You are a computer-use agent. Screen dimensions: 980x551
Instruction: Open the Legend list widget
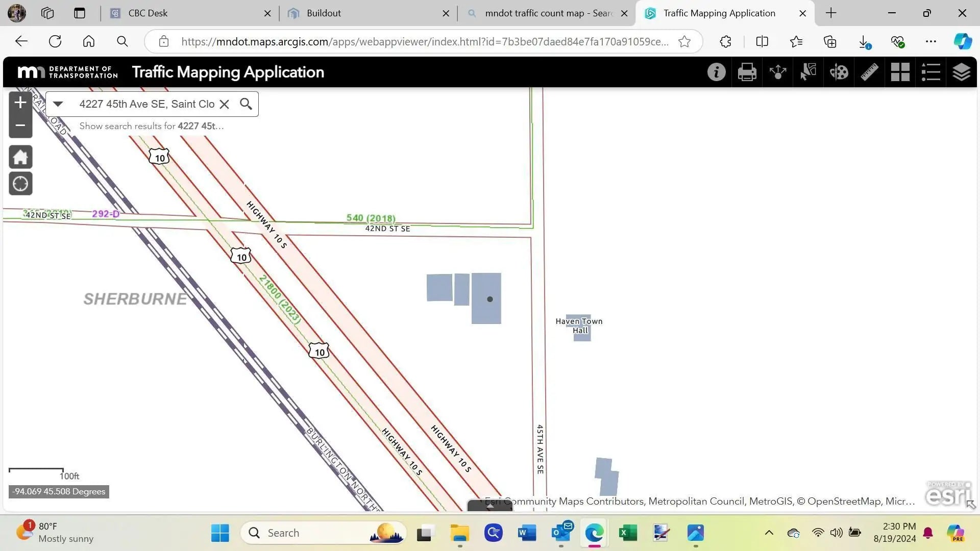click(930, 72)
